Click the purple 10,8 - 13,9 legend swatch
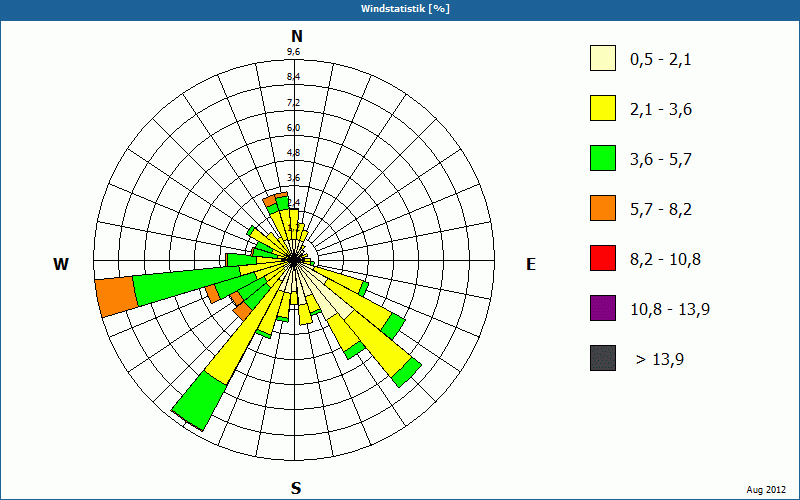Screen dimensions: 800x500 click(x=603, y=308)
